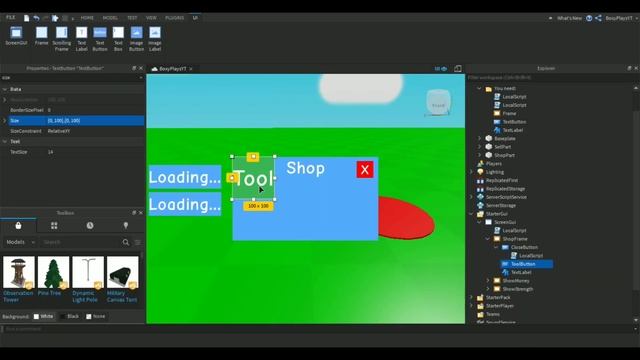Viewport: 640px width, 360px height.
Task: Collapse the Text section in Properties
Action: [x=5, y=141]
